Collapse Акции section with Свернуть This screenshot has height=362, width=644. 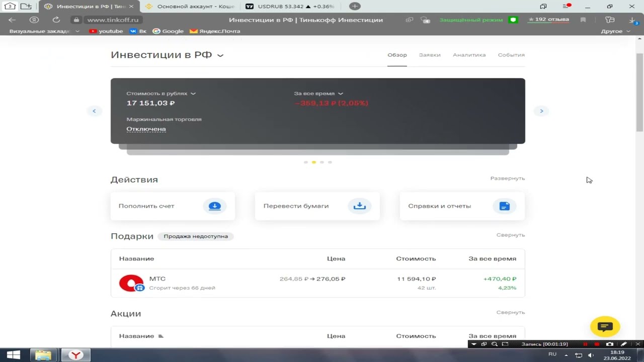coord(511,312)
